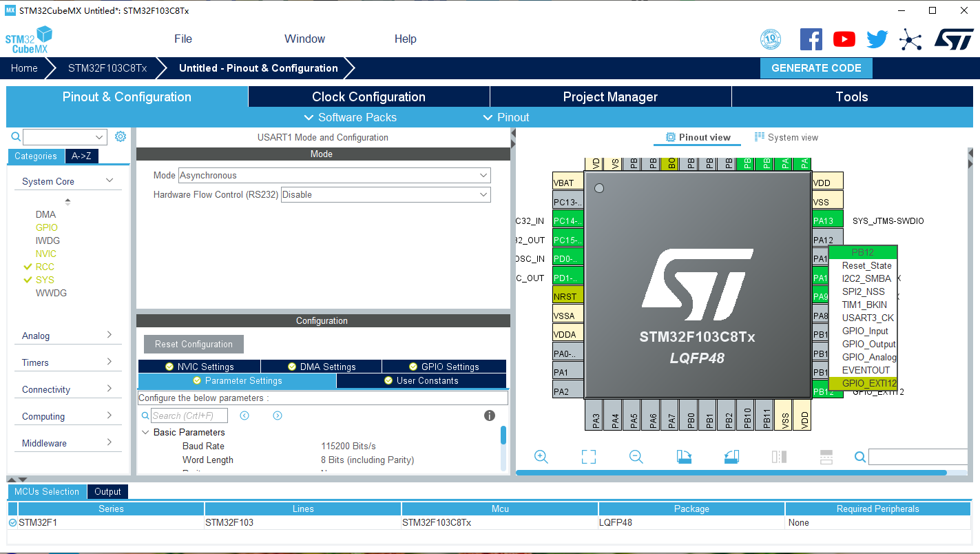Viewport: 980px width, 554px height.
Task: Select RCC in System Core list
Action: click(45, 267)
